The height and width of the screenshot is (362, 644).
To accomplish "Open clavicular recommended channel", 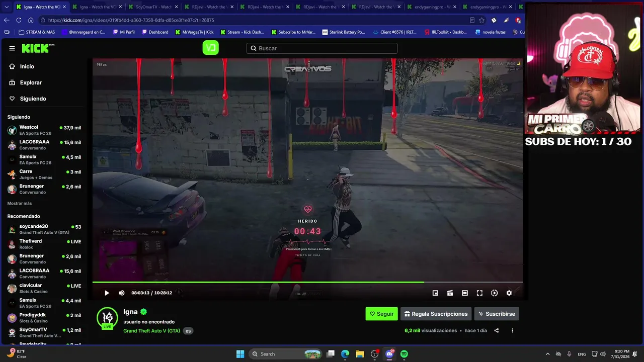I will 44,288.
